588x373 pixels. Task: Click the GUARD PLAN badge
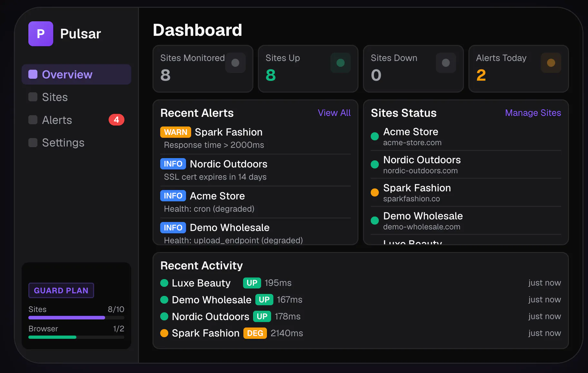pos(61,290)
